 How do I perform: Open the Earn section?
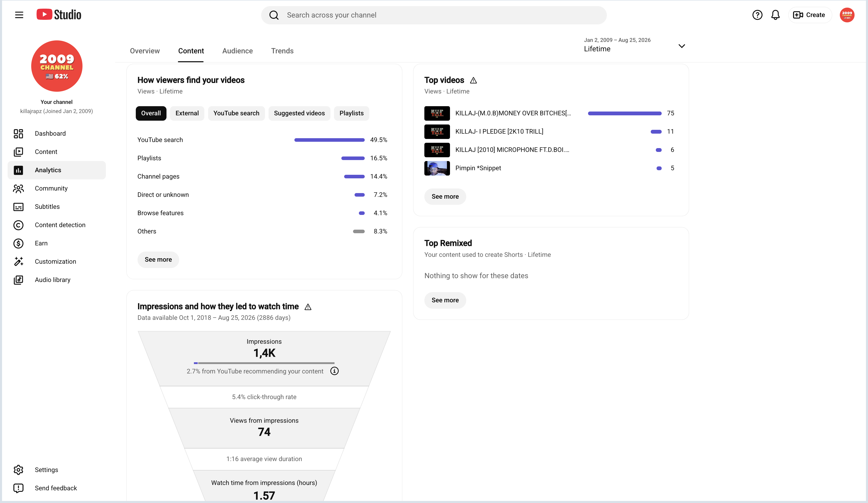[57, 243]
